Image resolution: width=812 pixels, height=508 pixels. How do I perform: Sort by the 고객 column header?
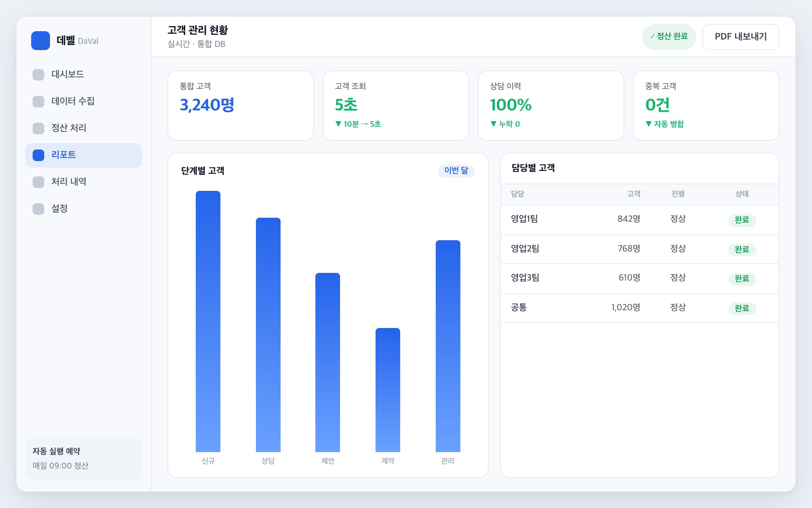click(x=634, y=194)
